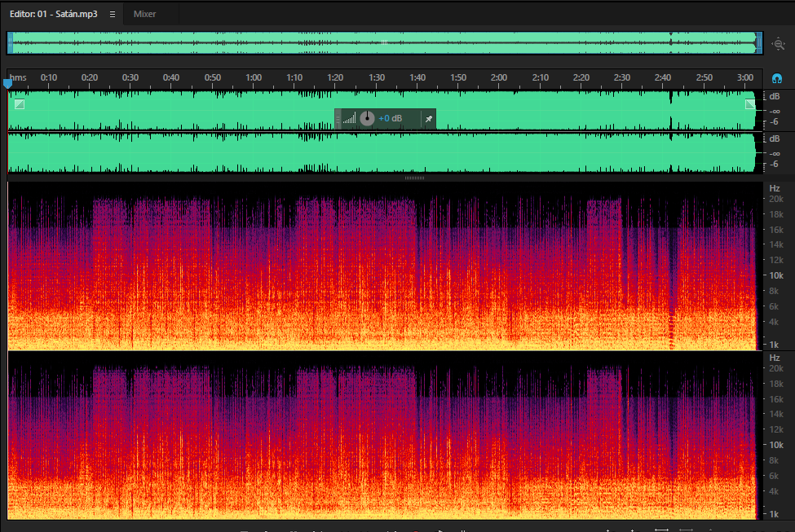The image size is (795, 532).
Task: Click the lower spectrogram 1k Hz label
Action: tap(774, 514)
